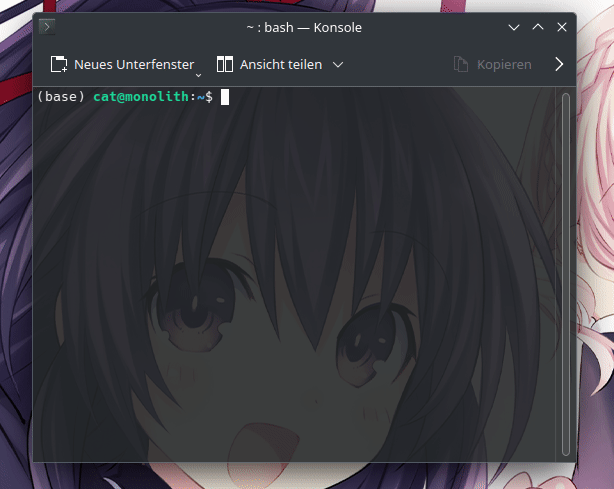Expand the Neues Unterfenster dropdown arrow
Viewport: 614px width, 489px height.
coord(198,74)
